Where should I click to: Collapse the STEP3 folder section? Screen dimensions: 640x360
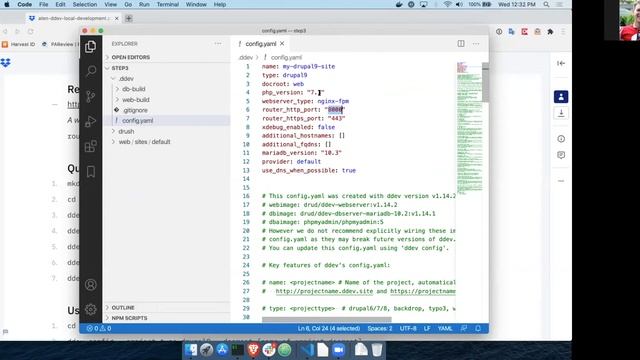(x=168, y=68)
